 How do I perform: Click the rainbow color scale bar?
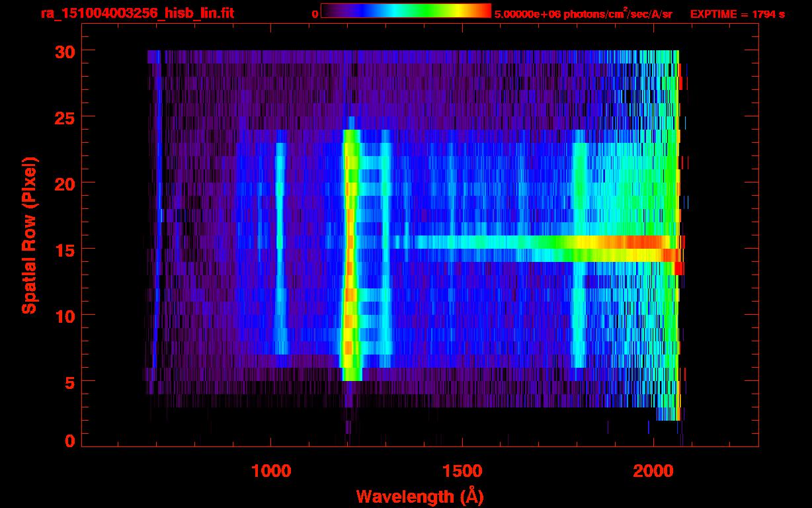tap(406, 11)
